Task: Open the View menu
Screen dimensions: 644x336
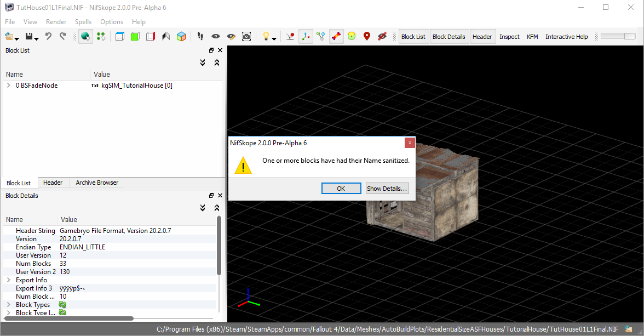Action: 30,22
